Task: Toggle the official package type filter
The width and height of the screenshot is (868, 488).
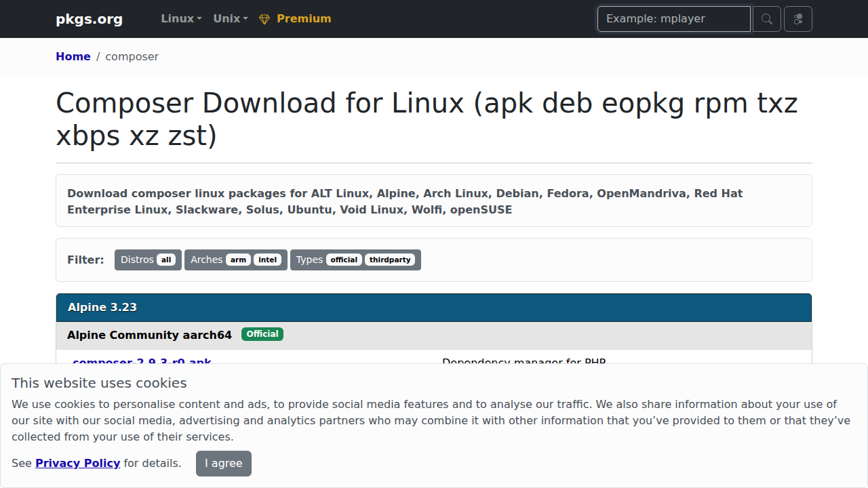Action: [344, 260]
